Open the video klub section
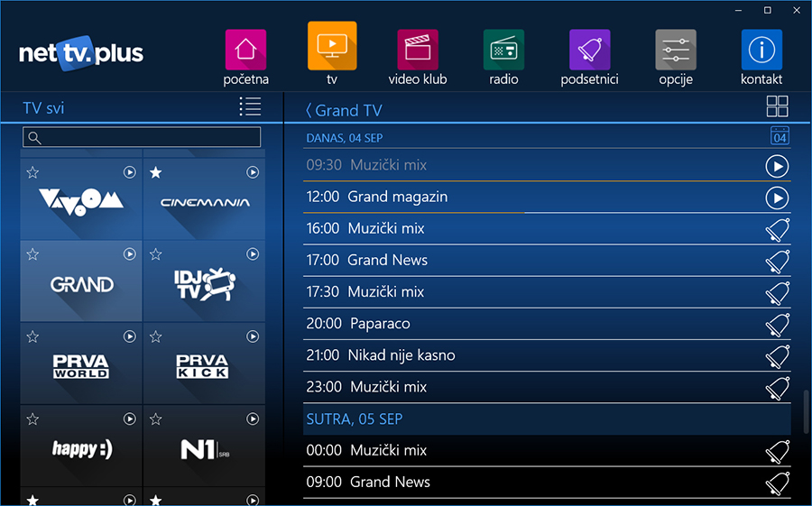This screenshot has width=812, height=506. (x=418, y=50)
